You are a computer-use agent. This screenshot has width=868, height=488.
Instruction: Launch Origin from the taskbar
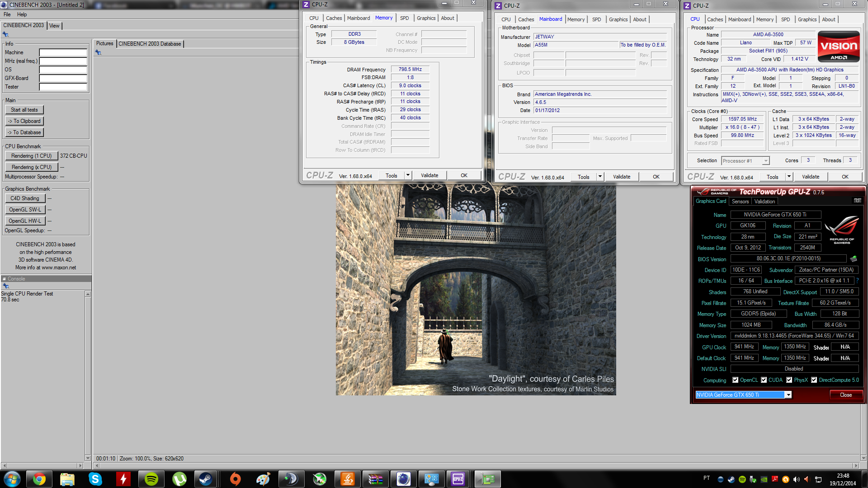tap(236, 479)
